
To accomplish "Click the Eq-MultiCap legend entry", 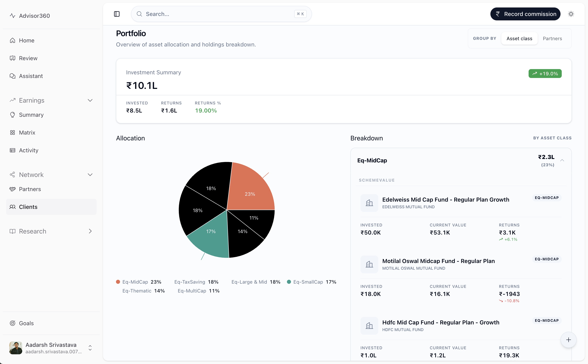I will point(198,291).
